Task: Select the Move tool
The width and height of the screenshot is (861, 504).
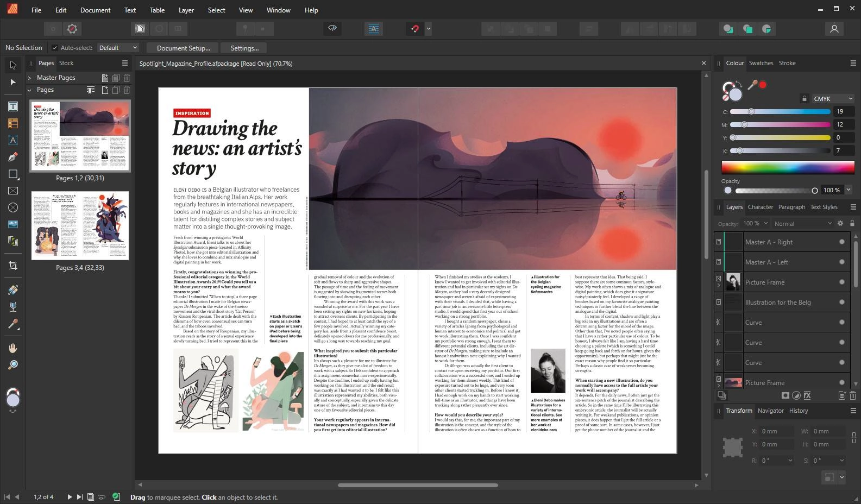Action: (x=13, y=65)
